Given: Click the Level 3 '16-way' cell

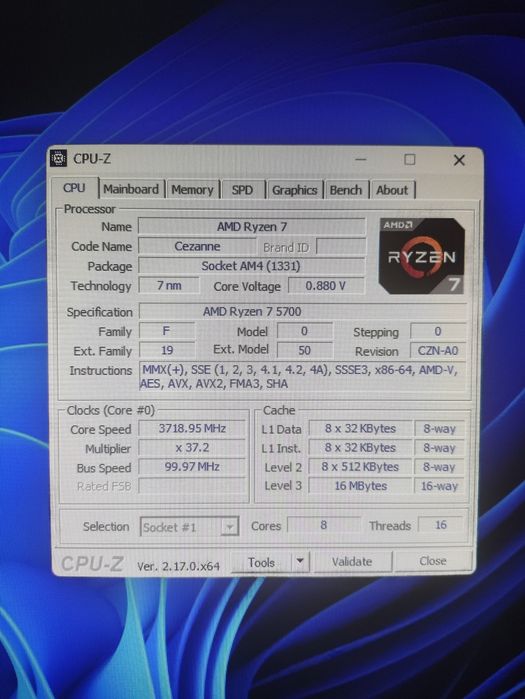Looking at the screenshot, I should coord(439,486).
